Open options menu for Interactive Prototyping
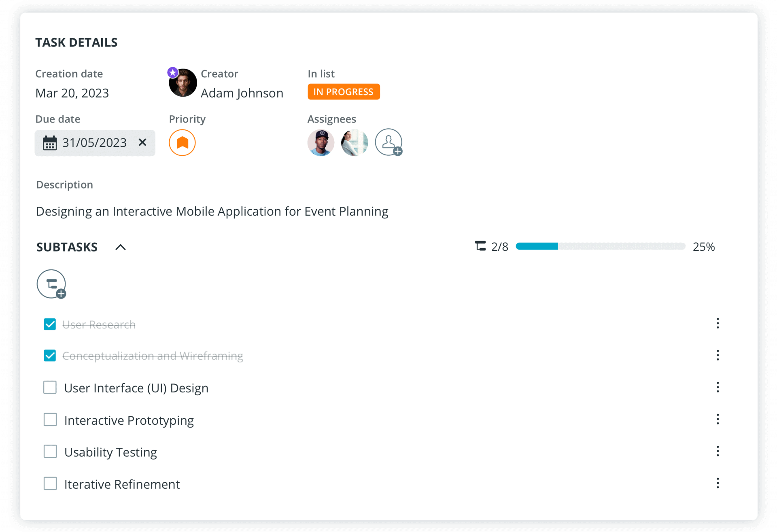This screenshot has height=532, width=777. tap(718, 419)
